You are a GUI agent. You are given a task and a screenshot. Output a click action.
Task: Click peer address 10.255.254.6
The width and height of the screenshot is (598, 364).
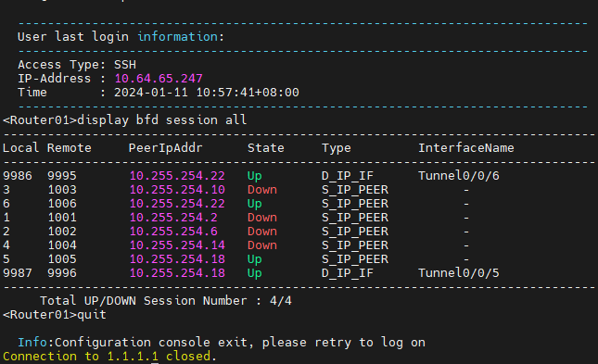(x=173, y=232)
